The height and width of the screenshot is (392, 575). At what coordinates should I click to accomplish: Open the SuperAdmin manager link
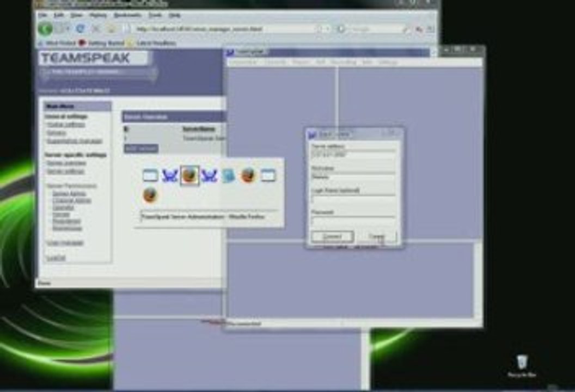coord(75,141)
